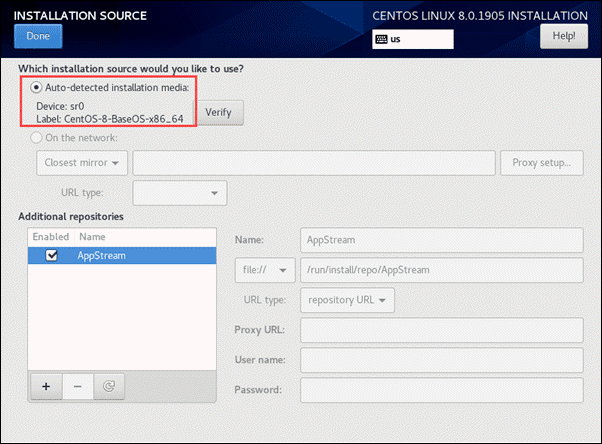Open Proxy setup dialog
Image resolution: width=602 pixels, height=444 pixels.
click(542, 163)
